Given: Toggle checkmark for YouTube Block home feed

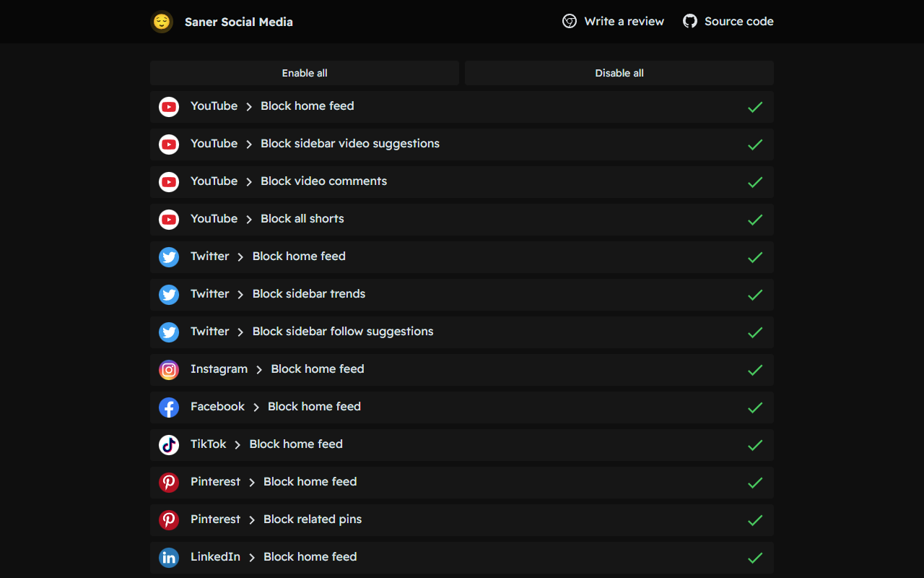Looking at the screenshot, I should [x=755, y=107].
